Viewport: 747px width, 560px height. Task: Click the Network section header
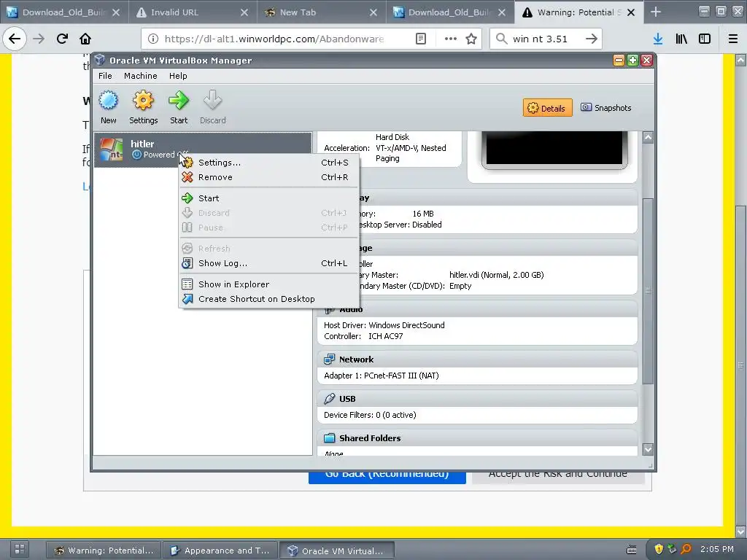coord(477,359)
